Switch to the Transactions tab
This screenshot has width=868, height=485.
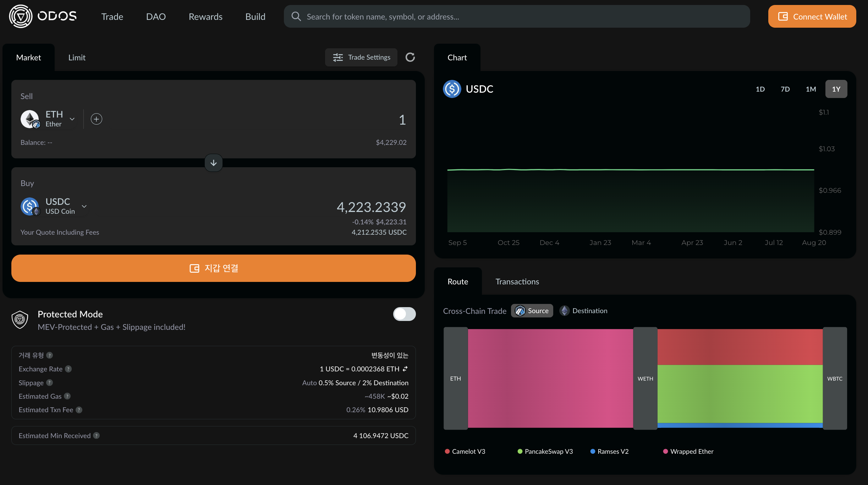click(x=517, y=281)
